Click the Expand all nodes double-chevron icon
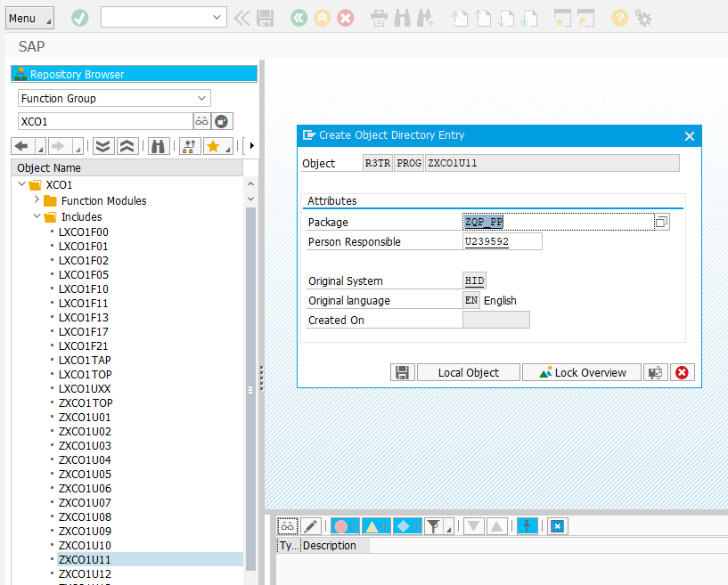The width and height of the screenshot is (728, 585). pyautogui.click(x=103, y=146)
